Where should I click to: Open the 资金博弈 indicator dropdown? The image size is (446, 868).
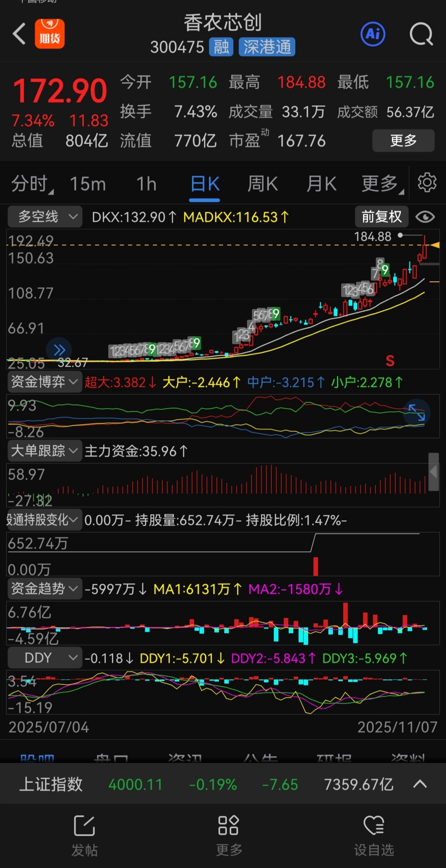click(45, 382)
